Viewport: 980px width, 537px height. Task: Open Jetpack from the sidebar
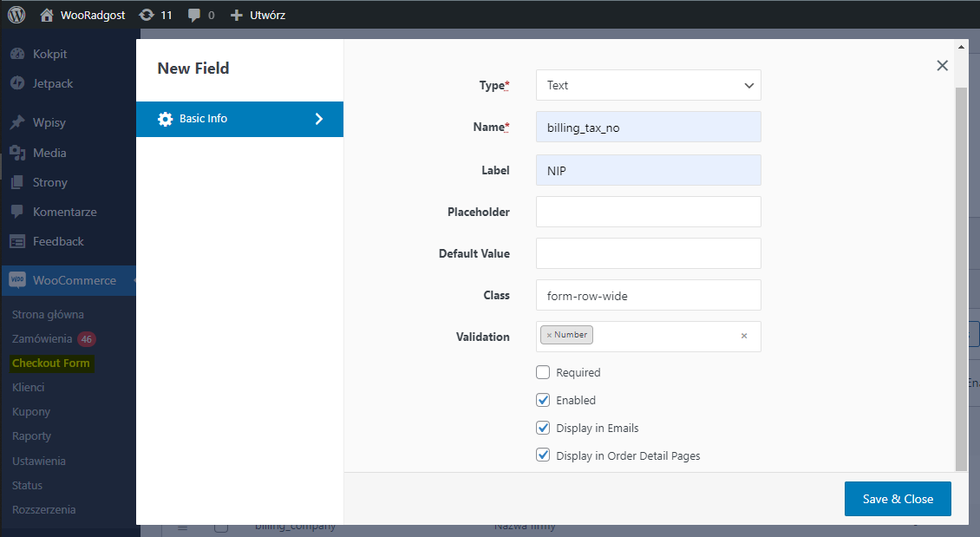click(52, 83)
